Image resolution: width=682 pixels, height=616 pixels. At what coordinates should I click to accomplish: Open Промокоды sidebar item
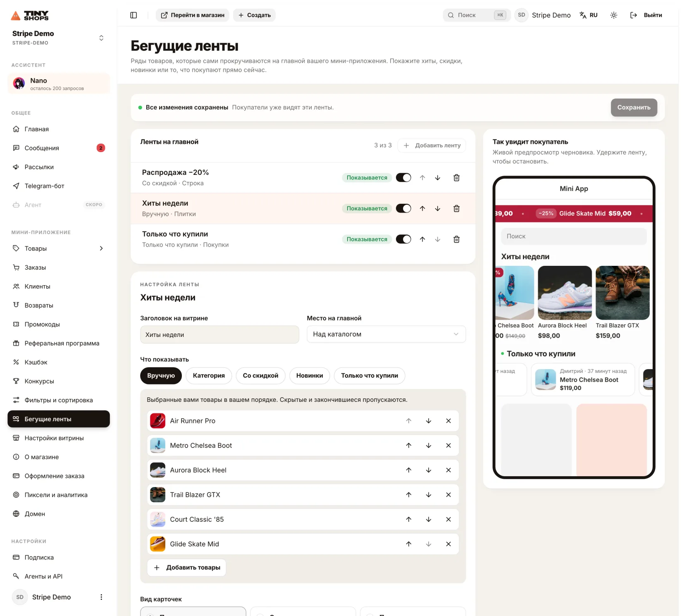click(x=59, y=324)
